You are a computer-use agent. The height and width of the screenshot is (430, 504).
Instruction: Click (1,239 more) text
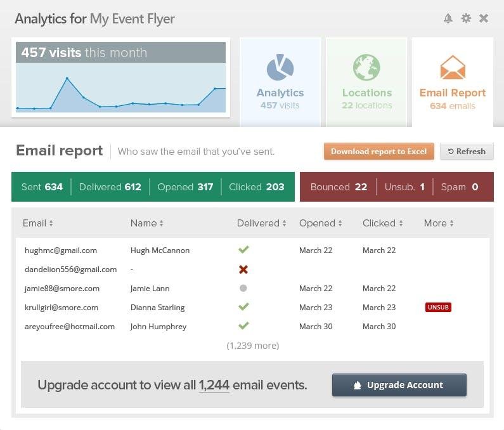pyautogui.click(x=253, y=346)
